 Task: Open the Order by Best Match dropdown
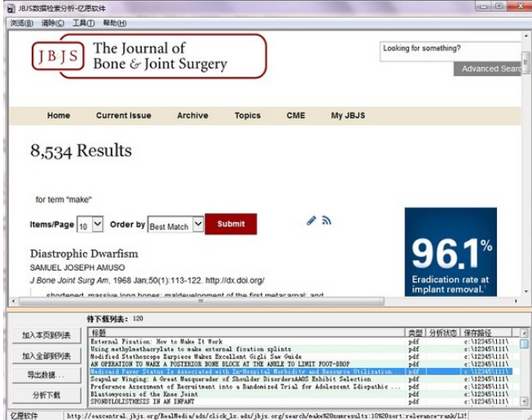[x=175, y=225]
